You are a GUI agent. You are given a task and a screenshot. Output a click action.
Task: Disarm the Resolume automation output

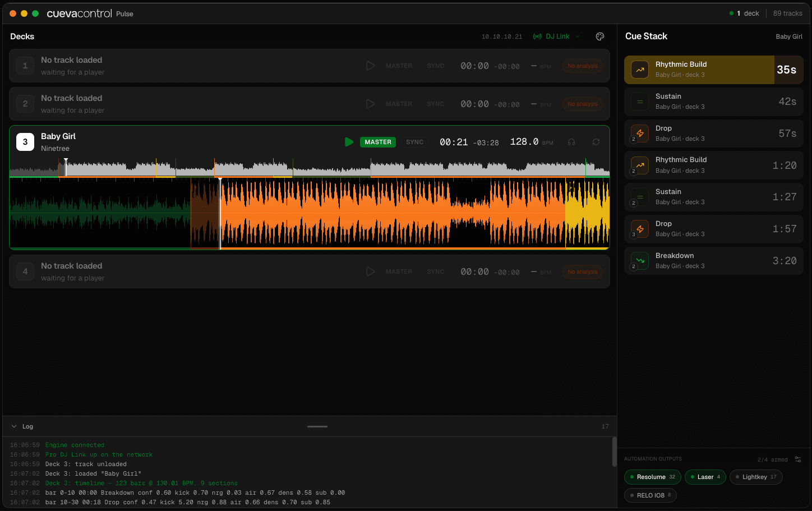653,477
